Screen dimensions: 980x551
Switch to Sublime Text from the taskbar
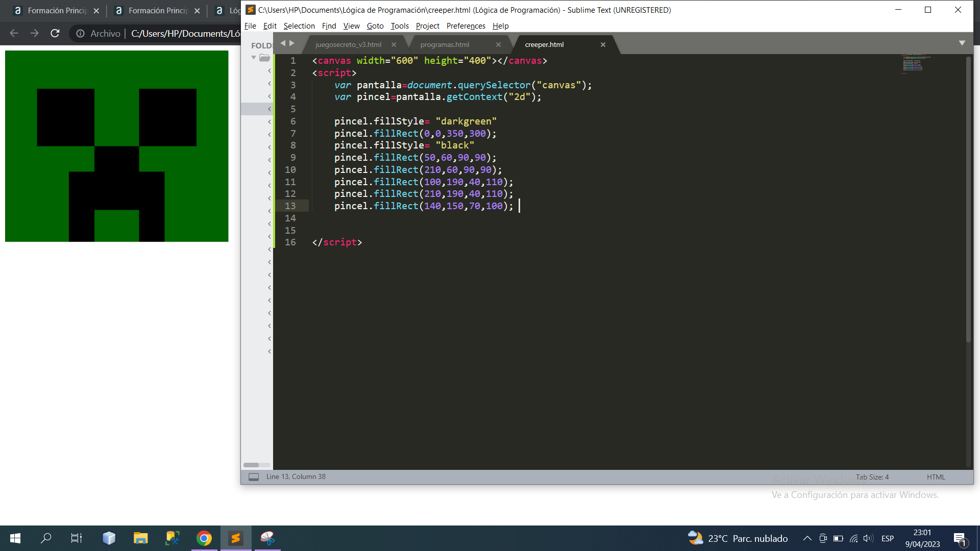pyautogui.click(x=236, y=538)
